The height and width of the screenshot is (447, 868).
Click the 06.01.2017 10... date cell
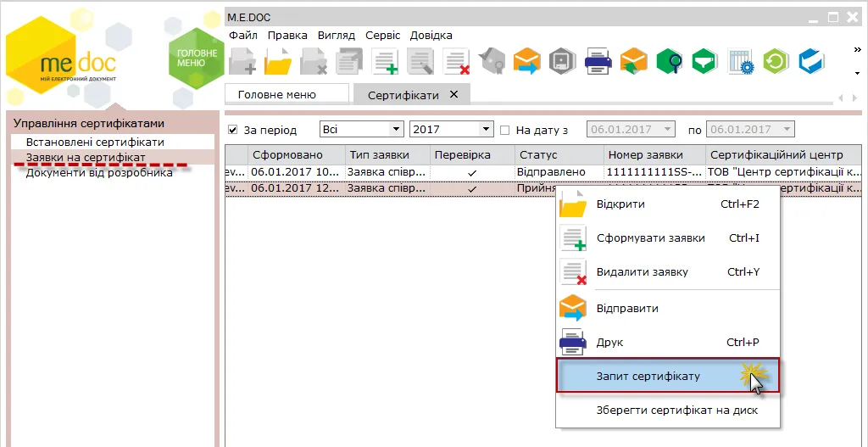tap(296, 172)
